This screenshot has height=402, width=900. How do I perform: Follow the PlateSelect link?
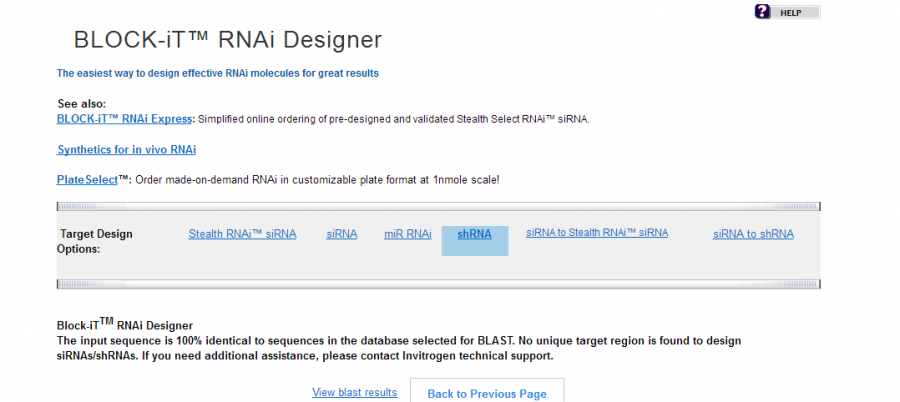click(87, 180)
